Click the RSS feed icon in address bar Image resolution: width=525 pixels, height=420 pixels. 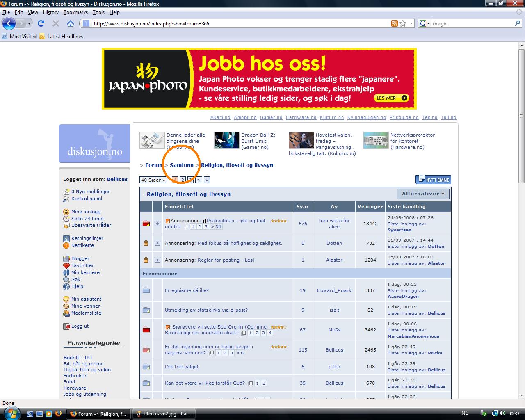[x=394, y=23]
